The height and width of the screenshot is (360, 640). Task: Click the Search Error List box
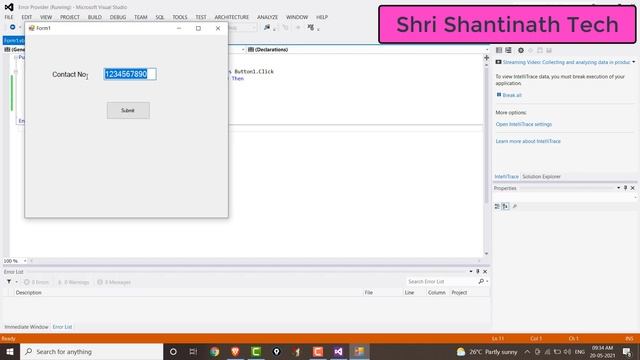pos(442,282)
